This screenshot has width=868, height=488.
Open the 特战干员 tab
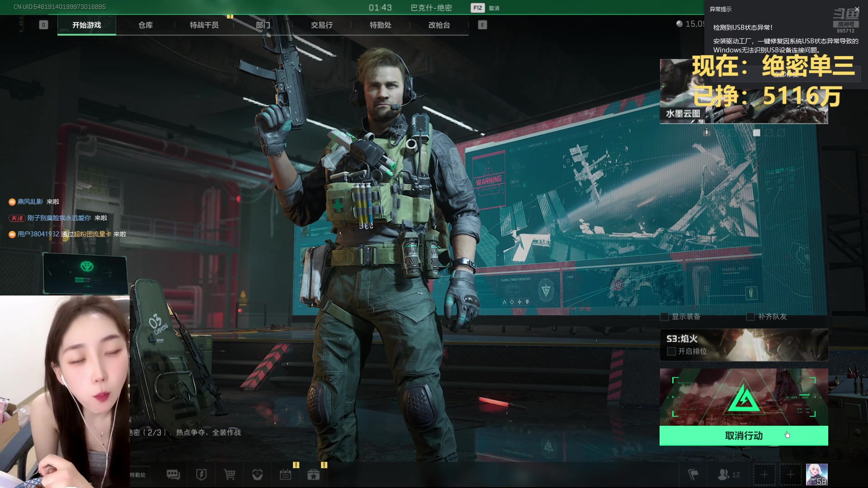point(204,25)
